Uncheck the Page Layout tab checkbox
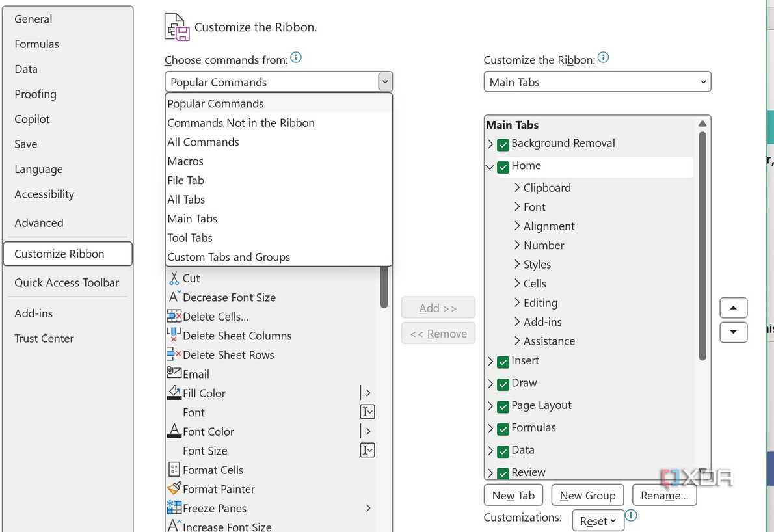This screenshot has height=532, width=774. click(503, 407)
